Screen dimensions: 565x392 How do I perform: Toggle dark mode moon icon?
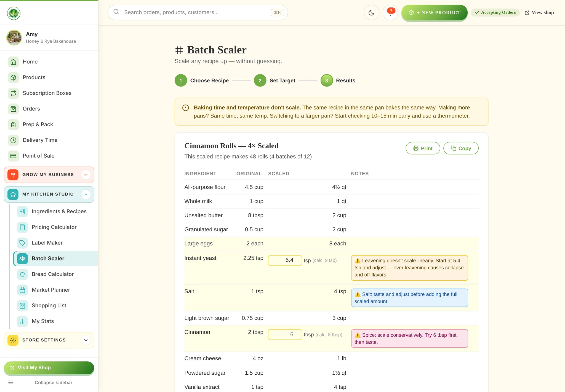[371, 13]
